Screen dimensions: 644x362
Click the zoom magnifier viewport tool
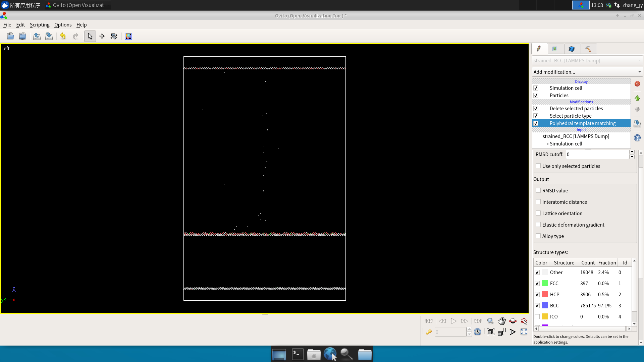pos(490,321)
